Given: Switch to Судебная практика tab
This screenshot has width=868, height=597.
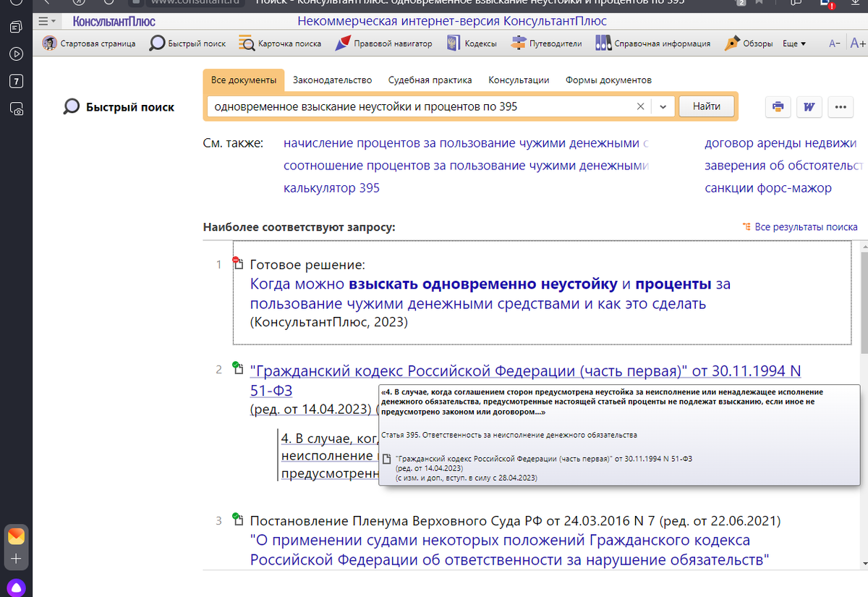Looking at the screenshot, I should click(430, 80).
